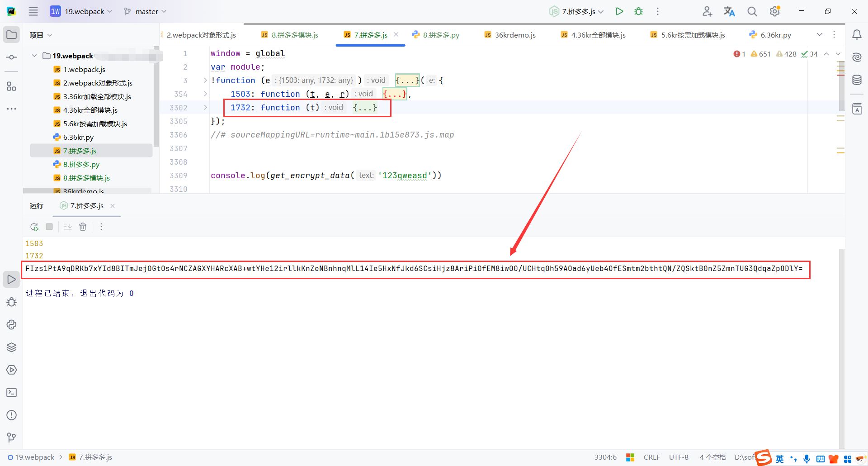This screenshot has height=466, width=868.
Task: Show hidden editor tabs via the chevron
Action: point(820,34)
